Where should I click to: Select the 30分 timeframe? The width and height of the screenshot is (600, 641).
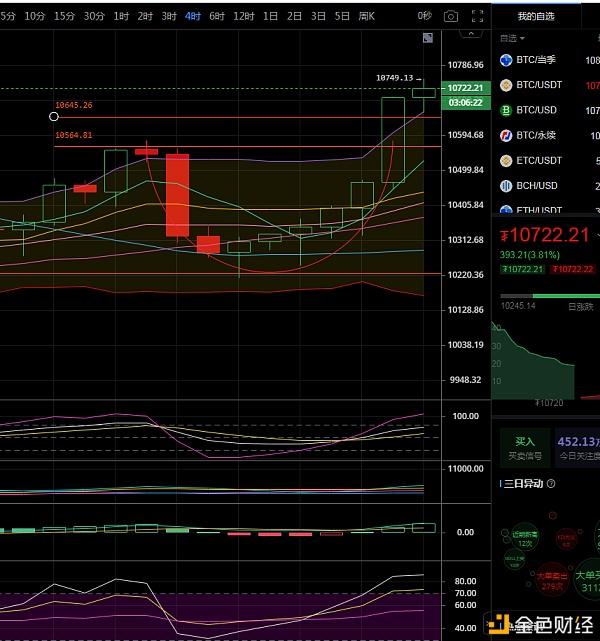tap(94, 16)
